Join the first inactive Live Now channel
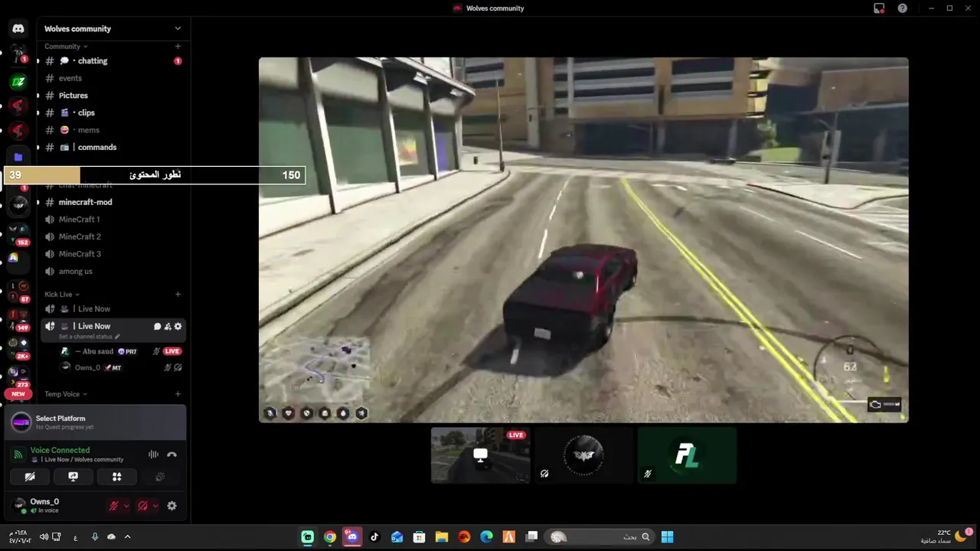 tap(113, 309)
